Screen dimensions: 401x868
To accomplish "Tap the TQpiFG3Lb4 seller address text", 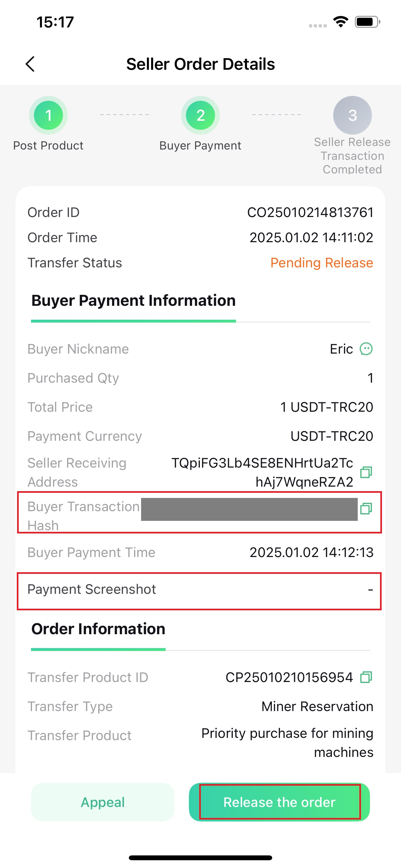I will point(262,472).
